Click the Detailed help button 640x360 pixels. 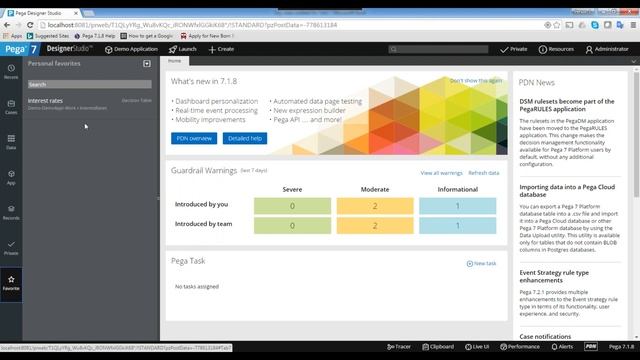click(x=245, y=138)
